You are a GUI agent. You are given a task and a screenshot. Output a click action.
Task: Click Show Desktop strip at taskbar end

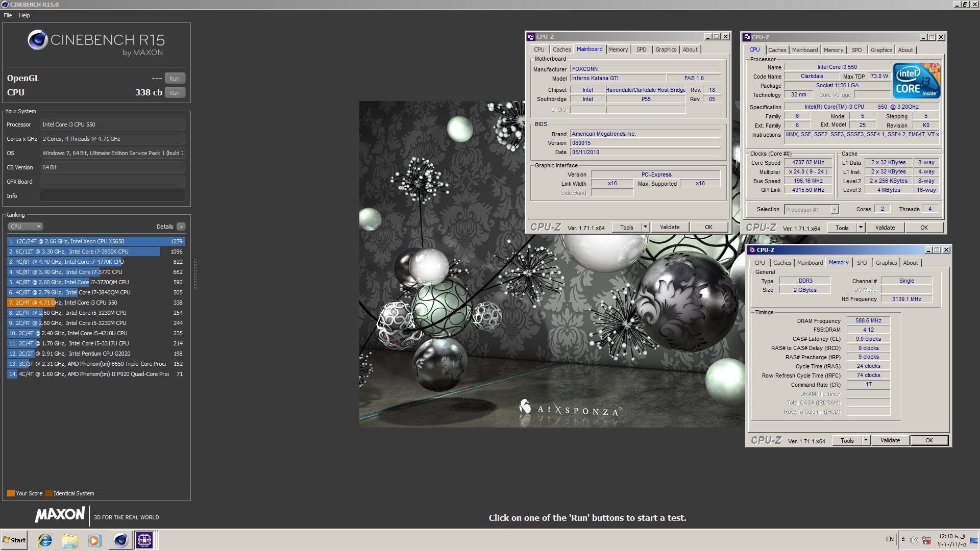pos(975,540)
